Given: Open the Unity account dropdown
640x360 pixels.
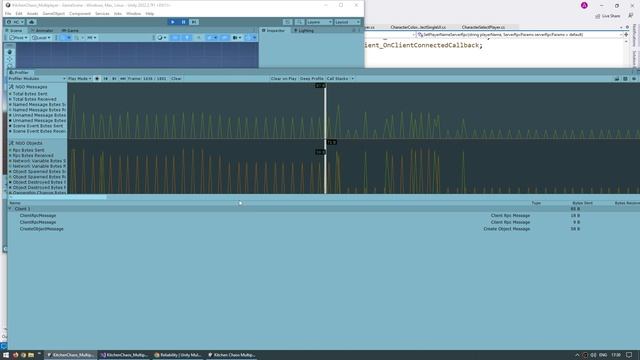Looking at the screenshot, I should [15, 22].
